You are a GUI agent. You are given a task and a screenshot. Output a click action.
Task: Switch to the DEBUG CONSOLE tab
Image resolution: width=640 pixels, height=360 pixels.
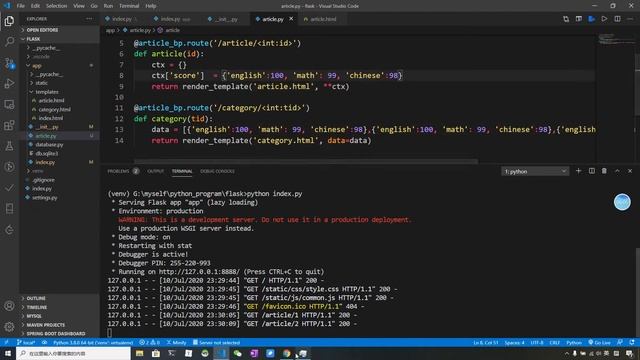(x=217, y=171)
